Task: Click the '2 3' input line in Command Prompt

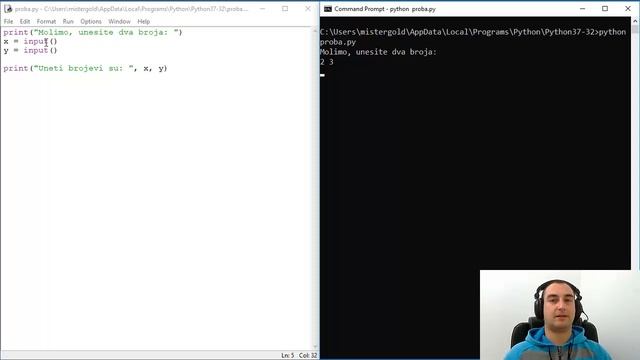Action: click(x=327, y=62)
